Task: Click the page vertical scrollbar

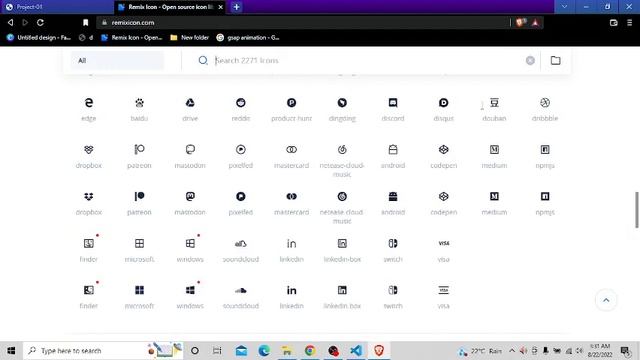Action: coord(636,210)
